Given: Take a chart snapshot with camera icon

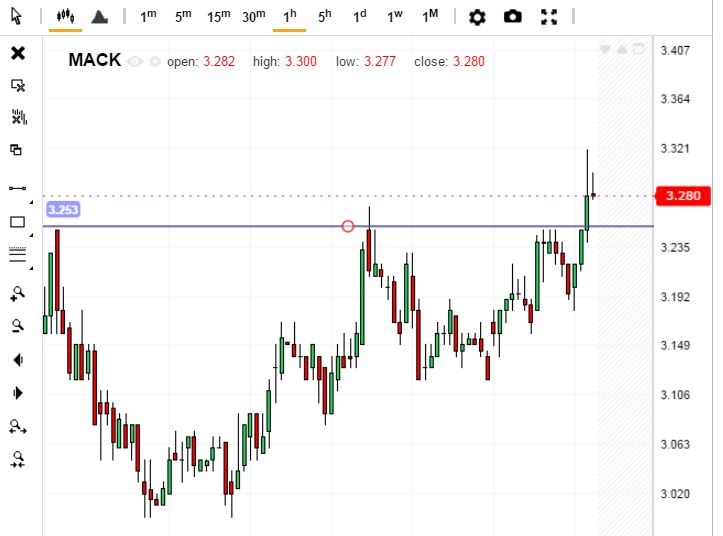Looking at the screenshot, I should click(x=512, y=17).
